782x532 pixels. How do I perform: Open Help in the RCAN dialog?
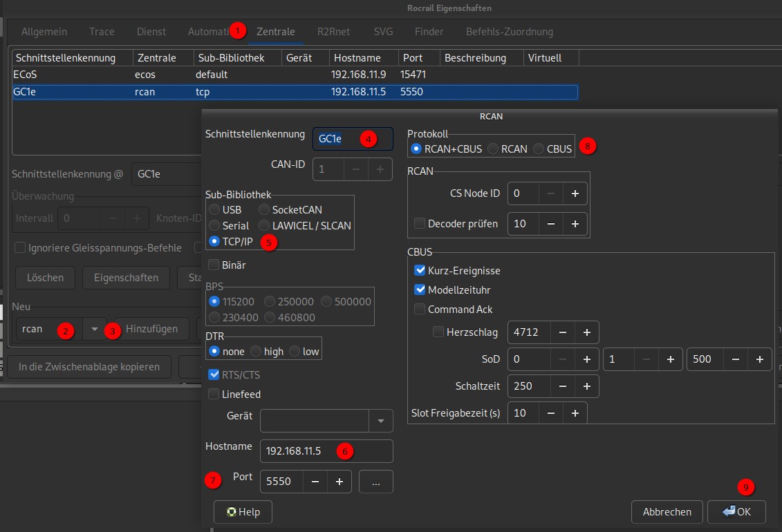[x=243, y=512]
